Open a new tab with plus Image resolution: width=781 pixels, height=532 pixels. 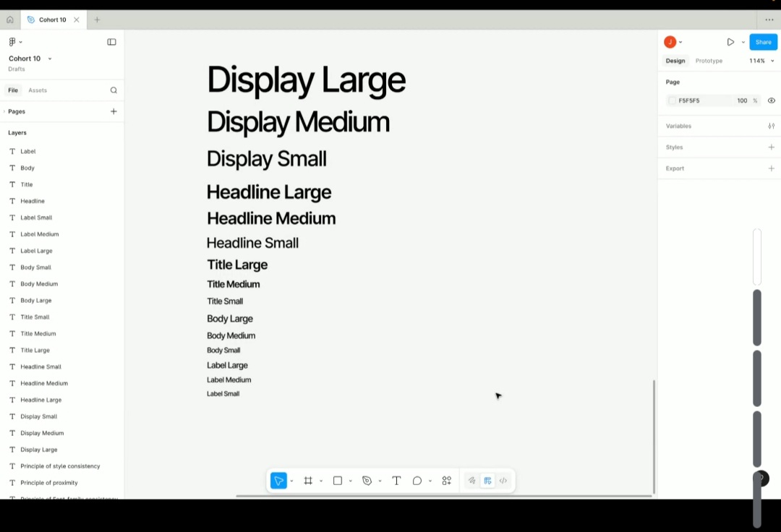(97, 20)
